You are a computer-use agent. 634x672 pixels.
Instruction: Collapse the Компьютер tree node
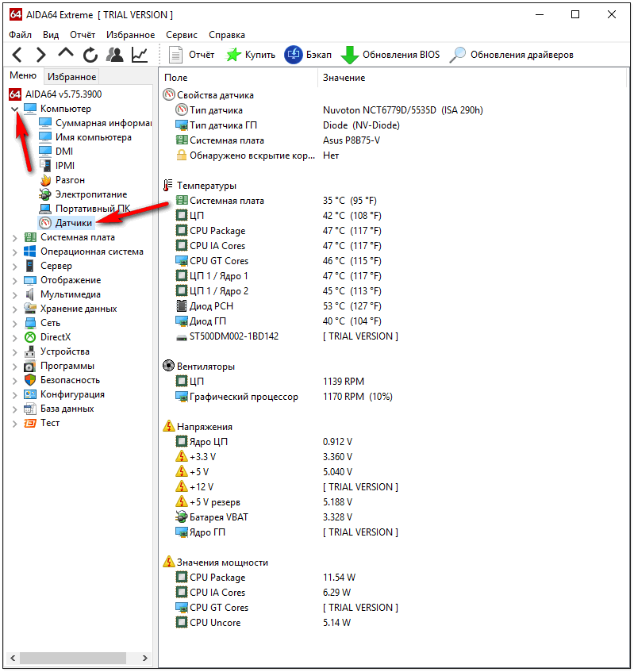coord(14,109)
